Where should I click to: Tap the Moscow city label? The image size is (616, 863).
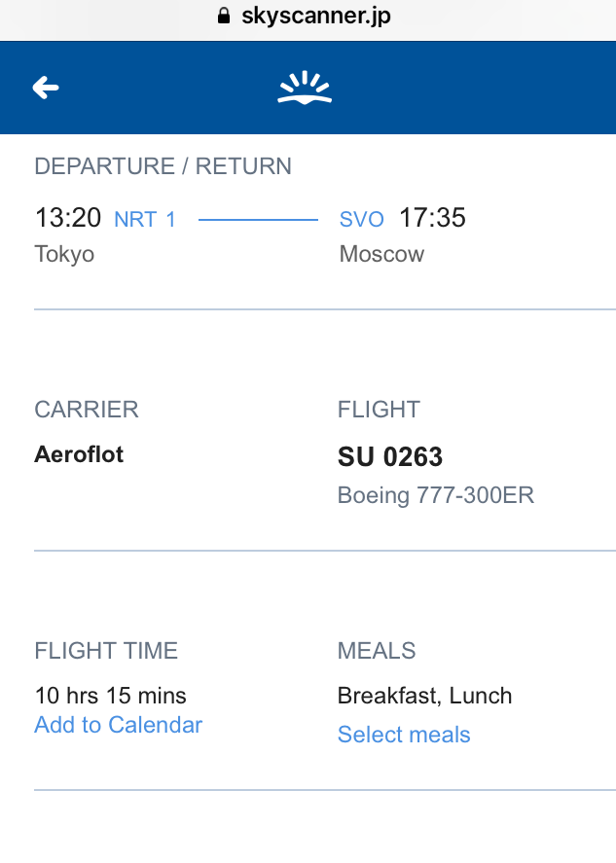pos(381,254)
